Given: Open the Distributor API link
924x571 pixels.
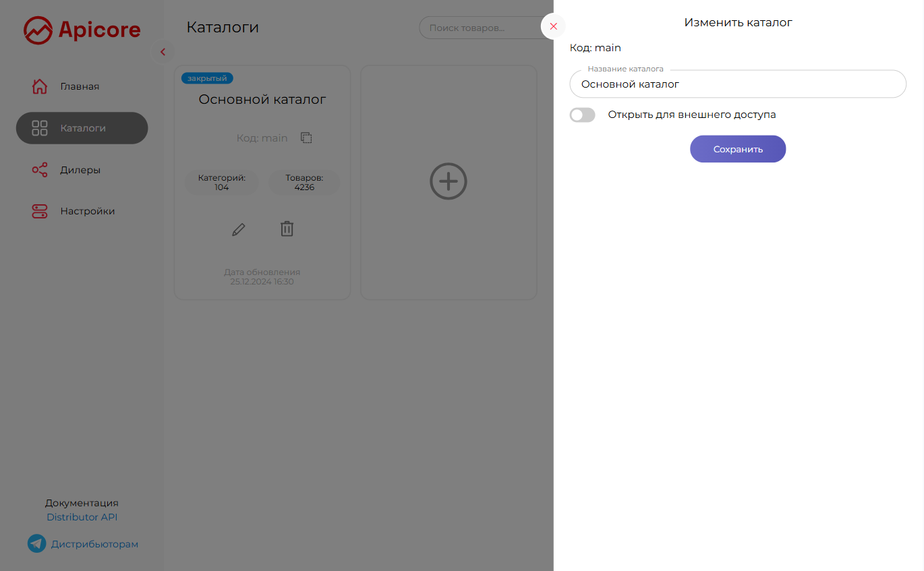Looking at the screenshot, I should [x=82, y=517].
